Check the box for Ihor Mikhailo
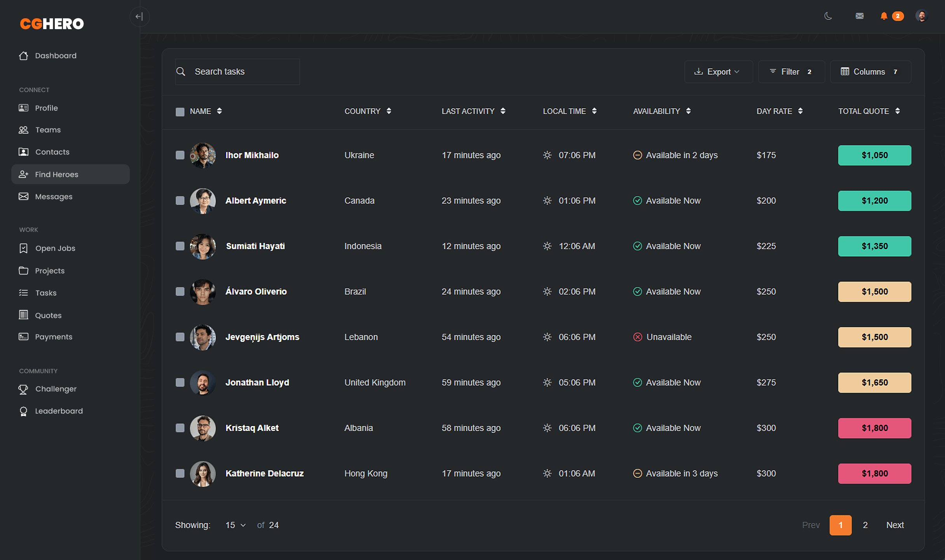The width and height of the screenshot is (945, 560). [x=180, y=155]
